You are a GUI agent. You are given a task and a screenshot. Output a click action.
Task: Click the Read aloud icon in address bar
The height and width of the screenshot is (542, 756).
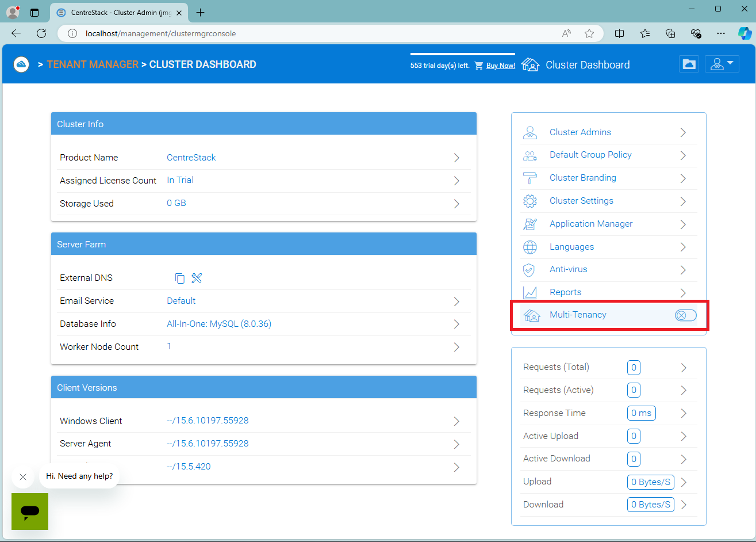tap(566, 33)
